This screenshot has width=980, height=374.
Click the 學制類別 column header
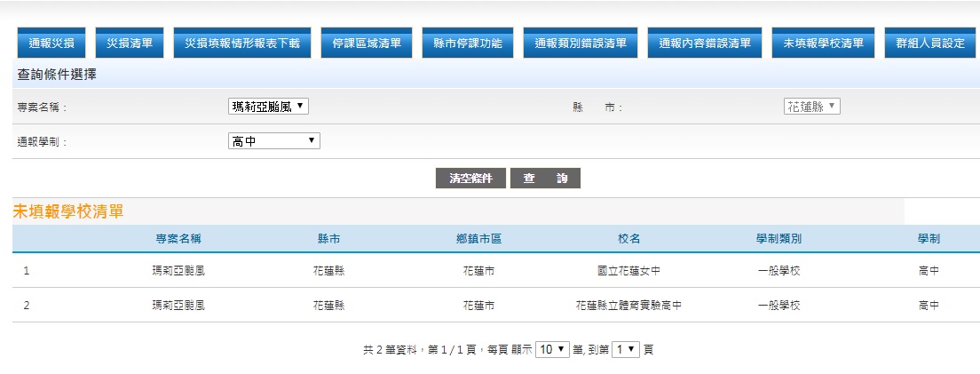coord(778,239)
